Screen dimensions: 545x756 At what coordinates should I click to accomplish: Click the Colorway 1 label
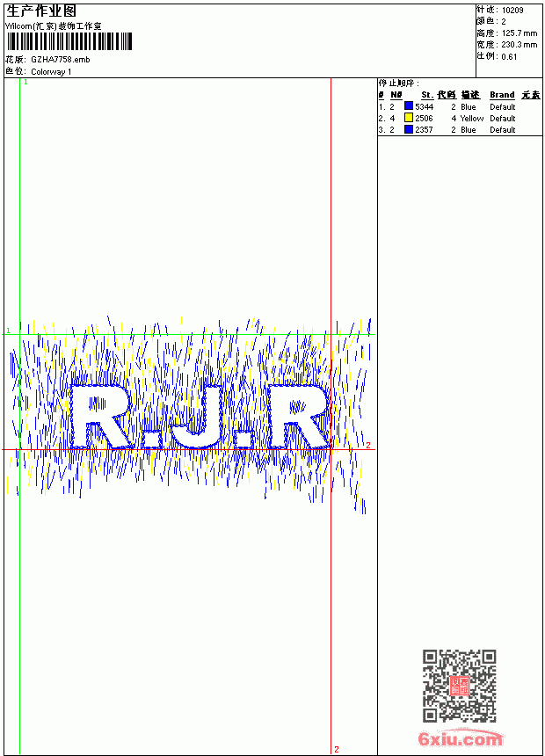point(51,72)
